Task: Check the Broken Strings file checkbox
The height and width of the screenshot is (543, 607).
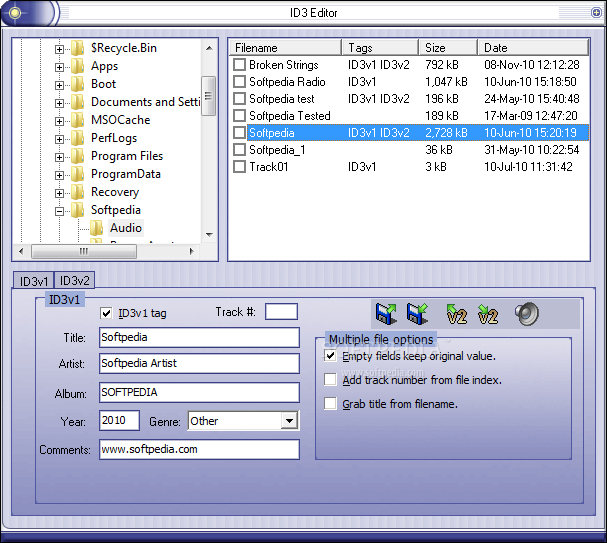Action: (x=240, y=65)
